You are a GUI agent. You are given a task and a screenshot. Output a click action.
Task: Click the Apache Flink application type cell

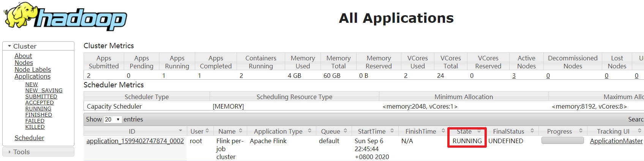pos(268,141)
